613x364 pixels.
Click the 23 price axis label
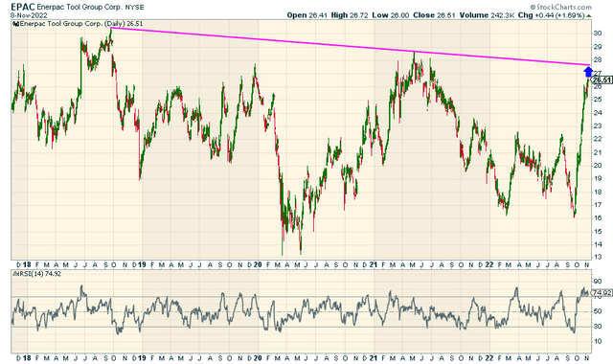pos(598,125)
